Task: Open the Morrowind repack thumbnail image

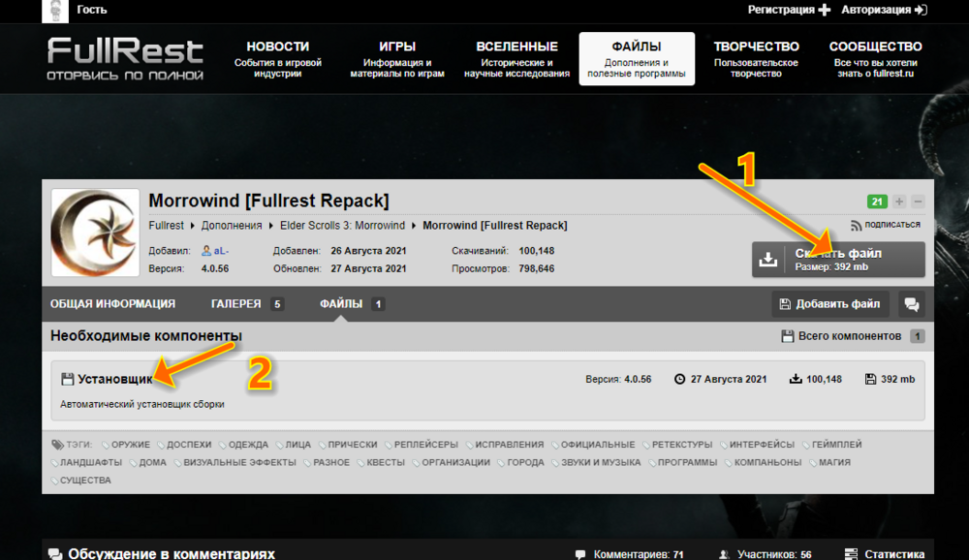Action: pyautogui.click(x=95, y=233)
